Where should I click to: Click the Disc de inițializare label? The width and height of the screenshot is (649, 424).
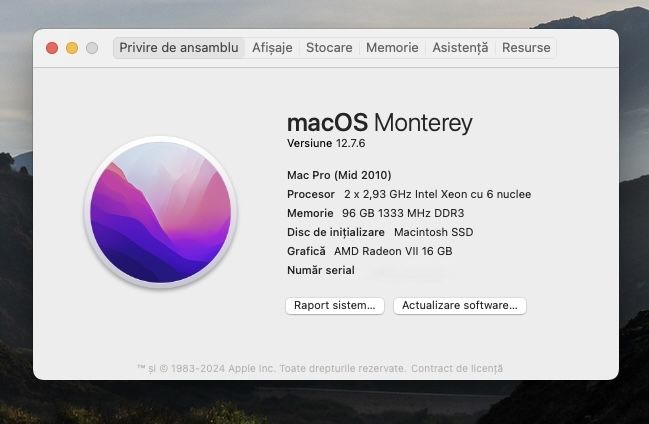[x=336, y=232]
